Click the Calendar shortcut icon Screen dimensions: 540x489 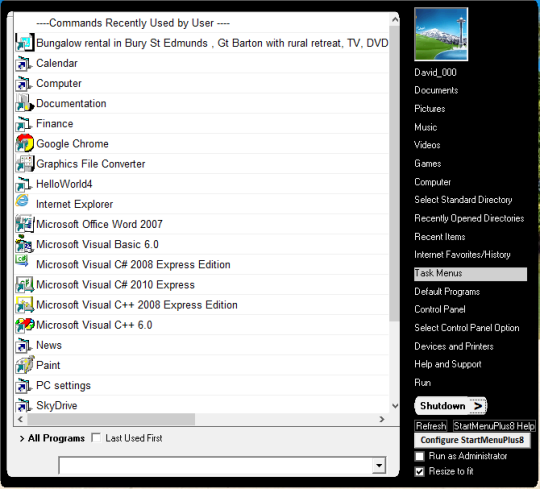[24, 64]
